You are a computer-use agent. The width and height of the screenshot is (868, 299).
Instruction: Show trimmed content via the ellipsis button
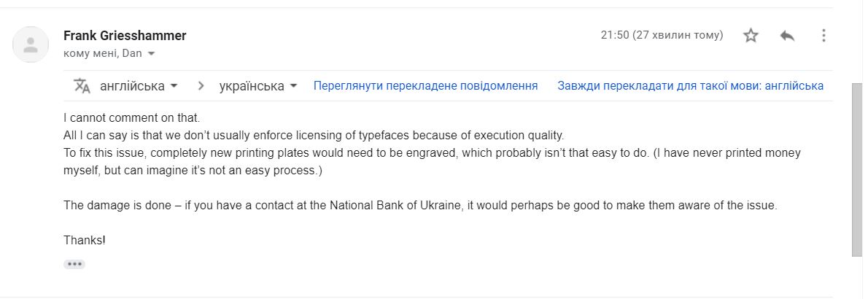click(x=74, y=264)
